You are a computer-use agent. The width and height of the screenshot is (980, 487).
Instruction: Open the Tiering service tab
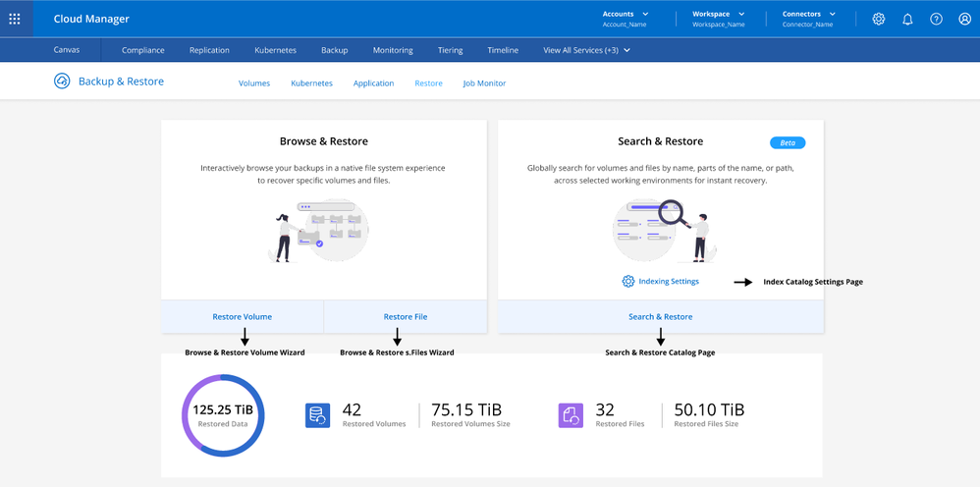(x=450, y=50)
